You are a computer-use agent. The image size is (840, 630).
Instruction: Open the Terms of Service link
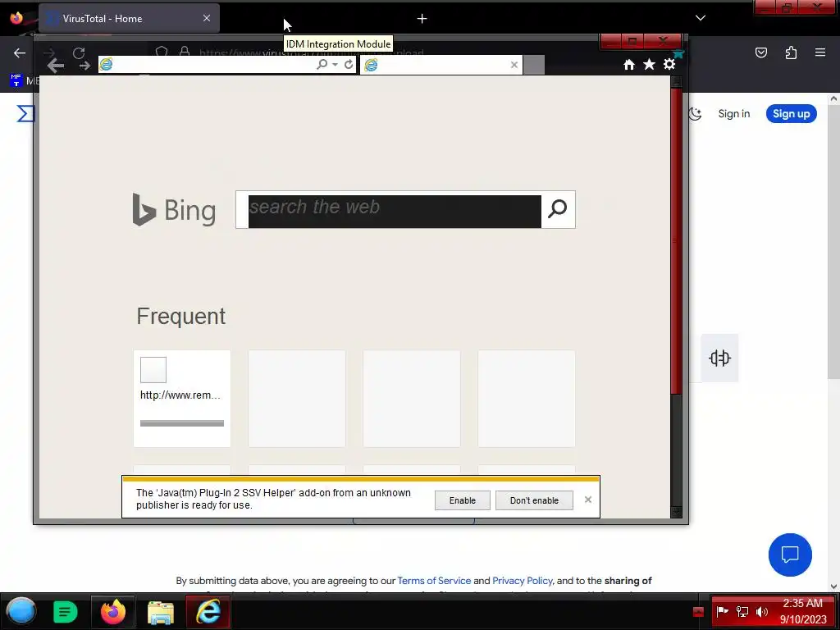[434, 581]
